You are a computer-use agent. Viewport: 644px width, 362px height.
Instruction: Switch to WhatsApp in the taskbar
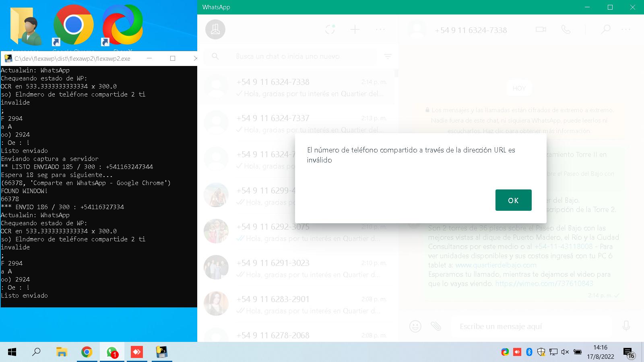coord(112,352)
